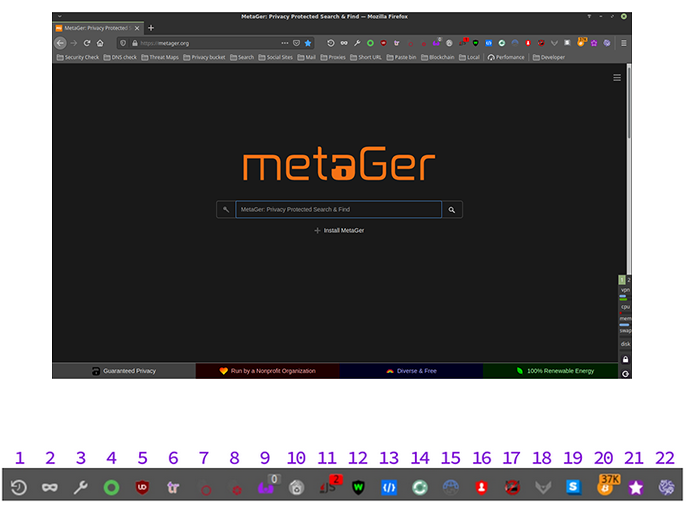Open page actions three-dot menu in address bar
Image resolution: width=694 pixels, height=512 pixels.
click(285, 43)
